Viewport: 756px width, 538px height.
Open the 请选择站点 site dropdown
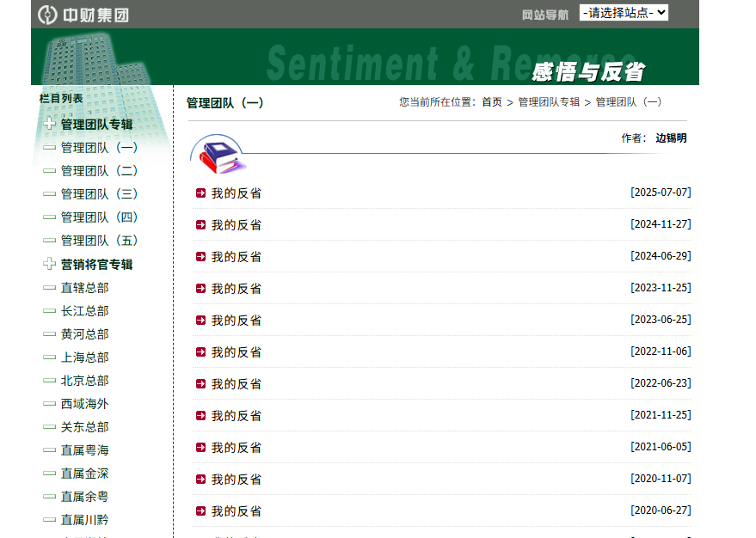tap(624, 13)
